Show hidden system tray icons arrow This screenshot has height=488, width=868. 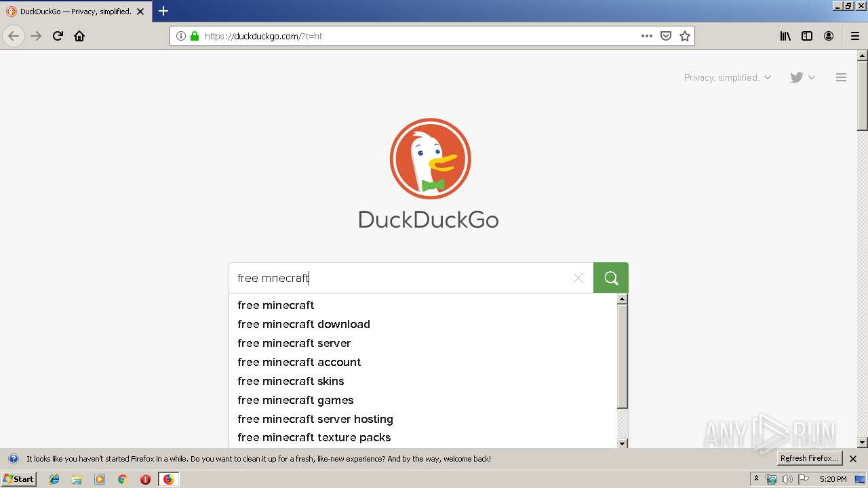756,479
